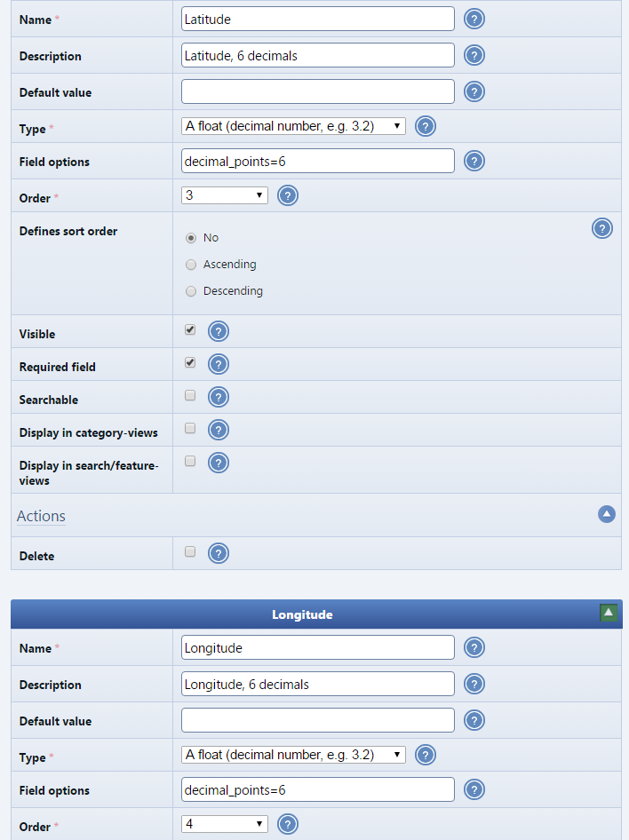Open Longitude Order dropdown showing 4
Image resolution: width=629 pixels, height=840 pixels.
click(224, 824)
